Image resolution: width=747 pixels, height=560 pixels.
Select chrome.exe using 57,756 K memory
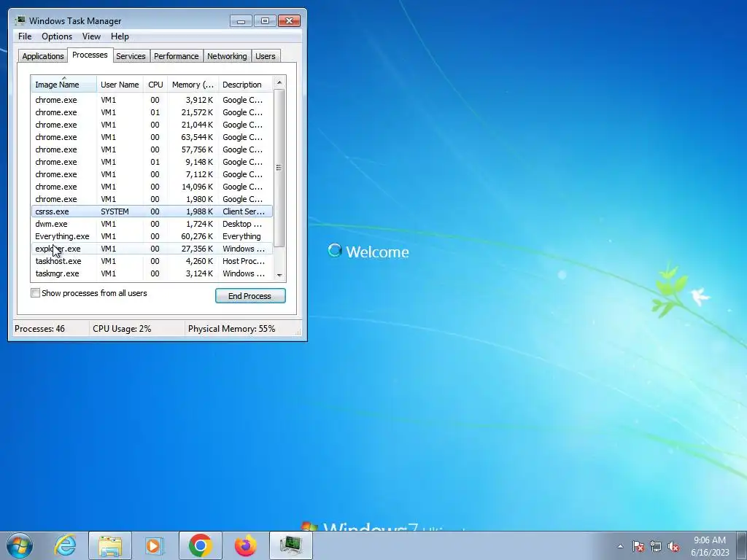click(152, 149)
